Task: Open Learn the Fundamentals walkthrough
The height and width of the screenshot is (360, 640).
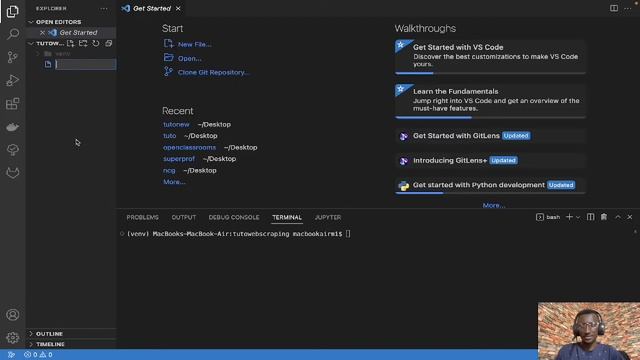Action: pyautogui.click(x=490, y=101)
